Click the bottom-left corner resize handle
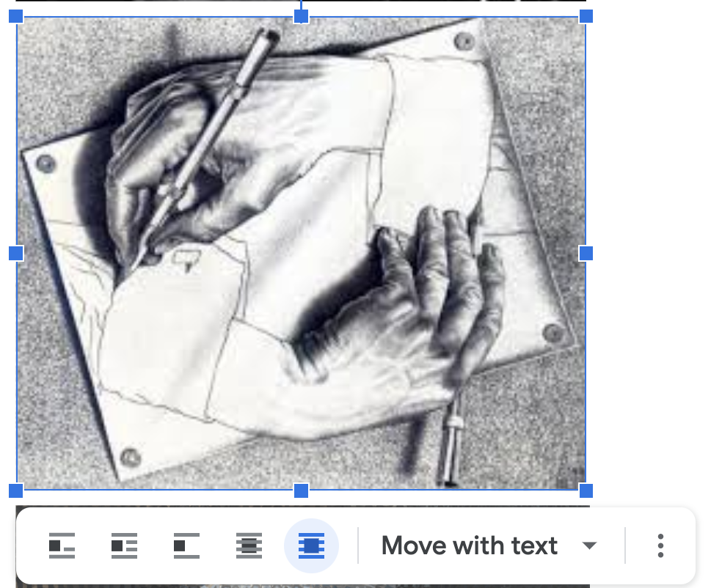 (x=16, y=490)
